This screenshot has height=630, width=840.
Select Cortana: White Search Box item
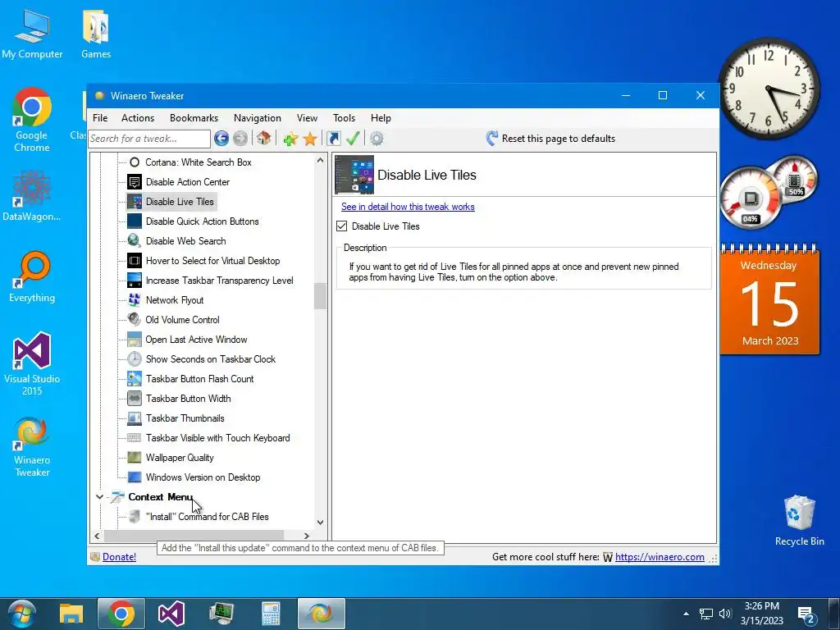pyautogui.click(x=199, y=162)
